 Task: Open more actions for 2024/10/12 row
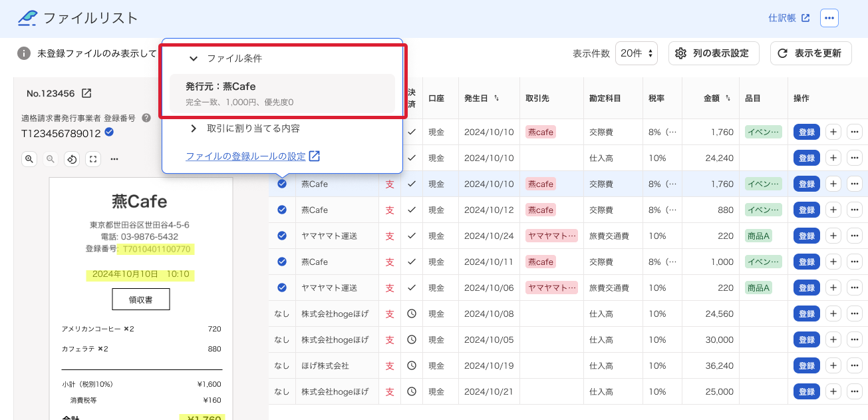point(855,210)
